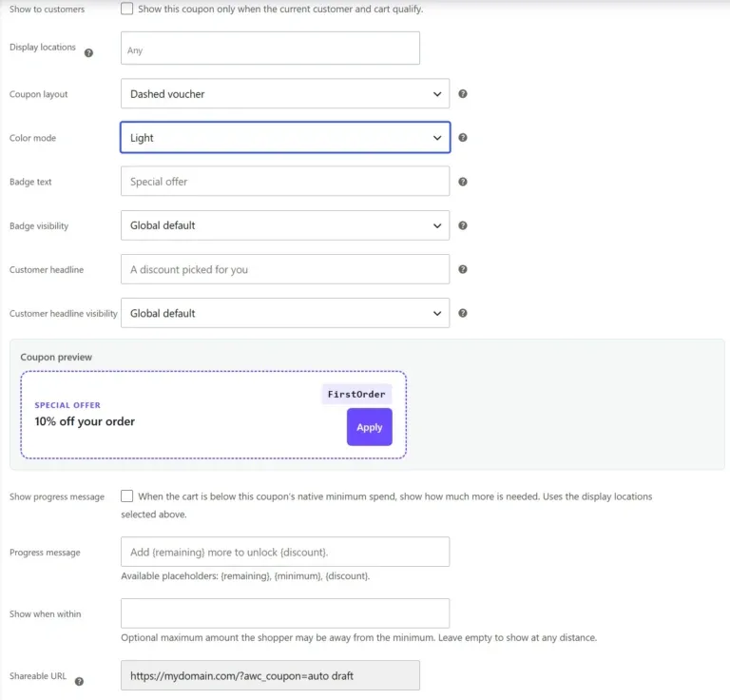Viewport: 730px width, 700px height.
Task: Click the 'Coupon preview' heading
Action: [x=56, y=358]
